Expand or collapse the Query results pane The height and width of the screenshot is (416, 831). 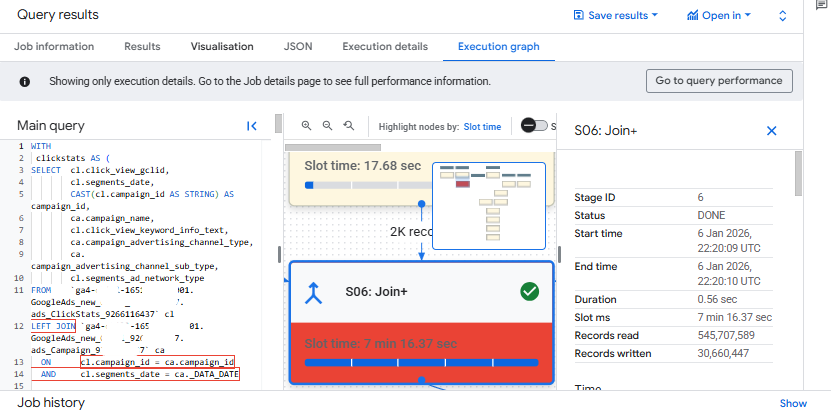pos(782,15)
